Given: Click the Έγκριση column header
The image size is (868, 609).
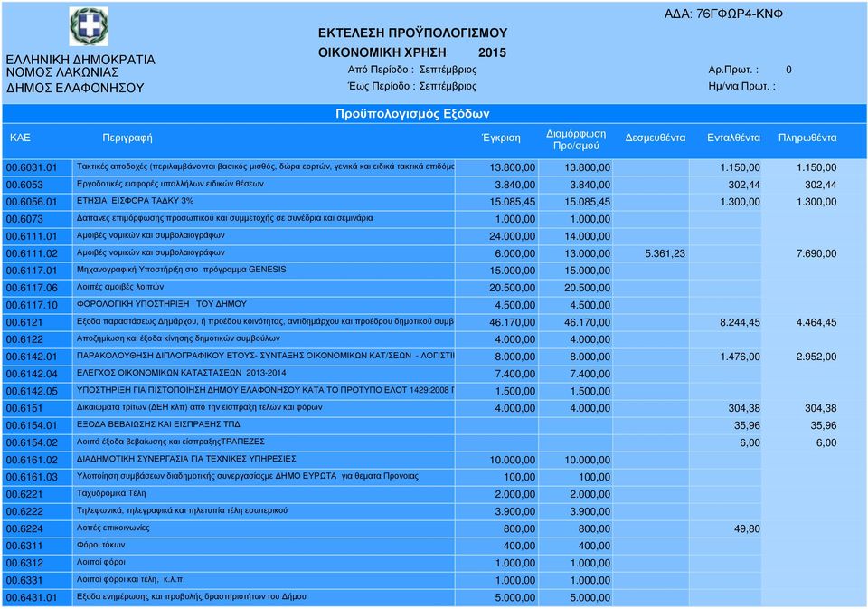Looking at the screenshot, I should click(501, 138).
